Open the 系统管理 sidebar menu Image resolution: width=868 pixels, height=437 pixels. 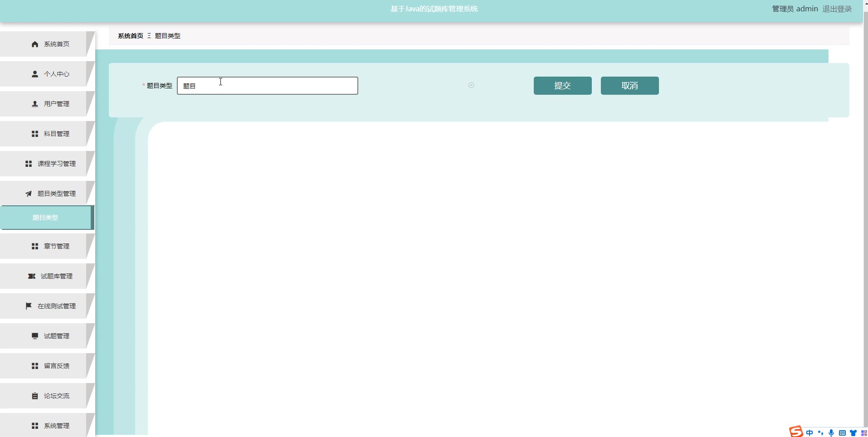(x=47, y=425)
